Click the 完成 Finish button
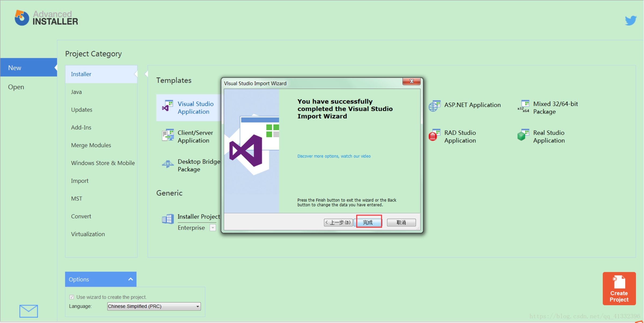The height and width of the screenshot is (323, 644). click(x=368, y=222)
